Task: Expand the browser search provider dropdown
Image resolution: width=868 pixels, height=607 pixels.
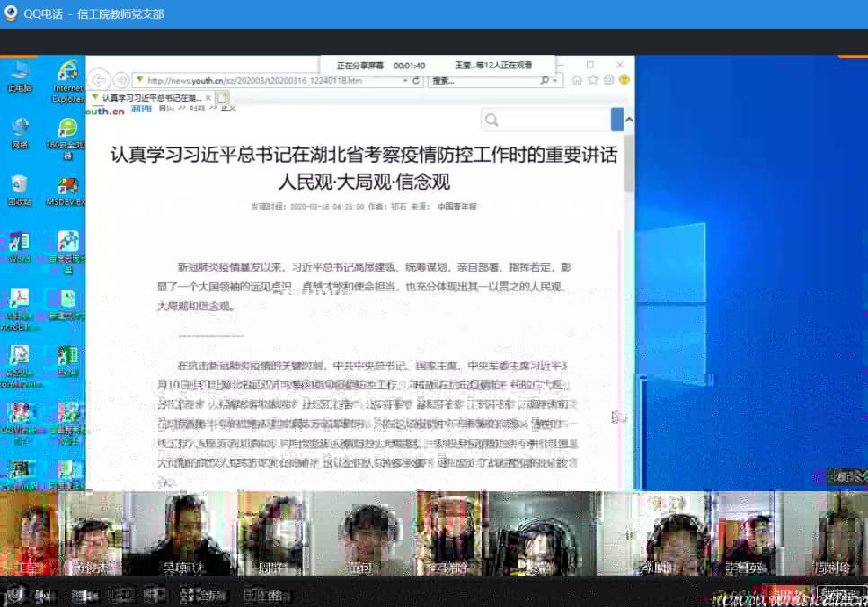Action: point(555,81)
